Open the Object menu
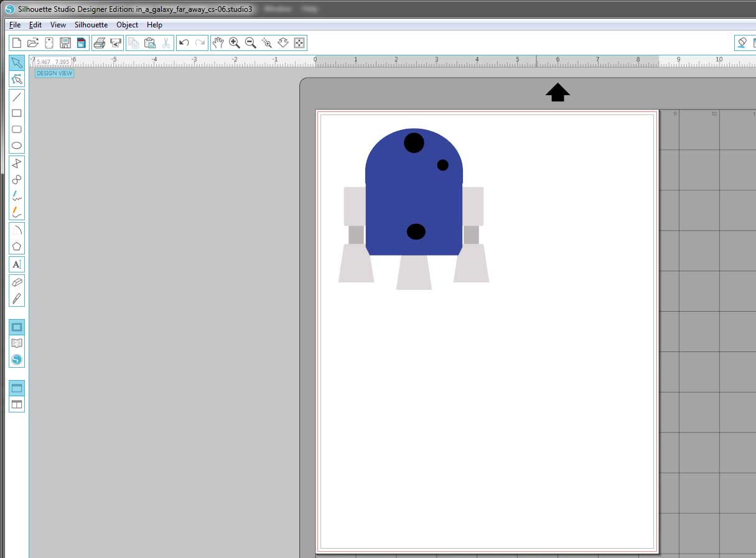Screen dimensions: 756x558 pyautogui.click(x=127, y=25)
